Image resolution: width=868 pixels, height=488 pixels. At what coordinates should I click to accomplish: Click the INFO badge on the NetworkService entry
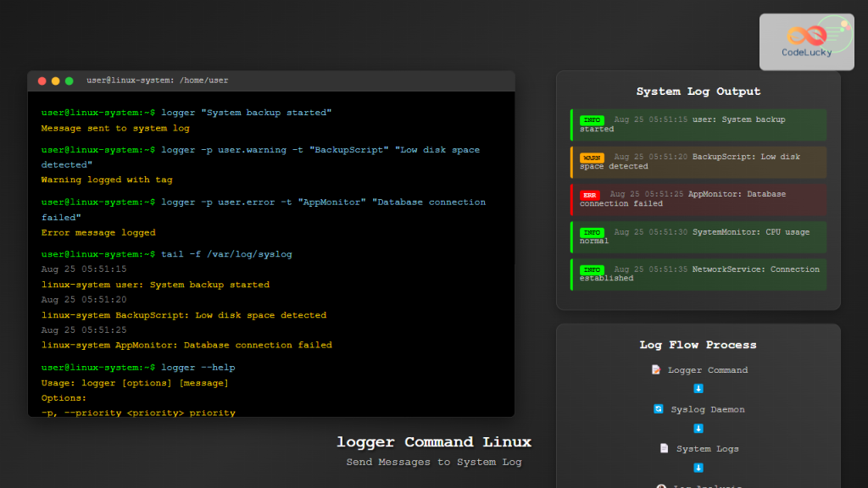click(x=591, y=269)
